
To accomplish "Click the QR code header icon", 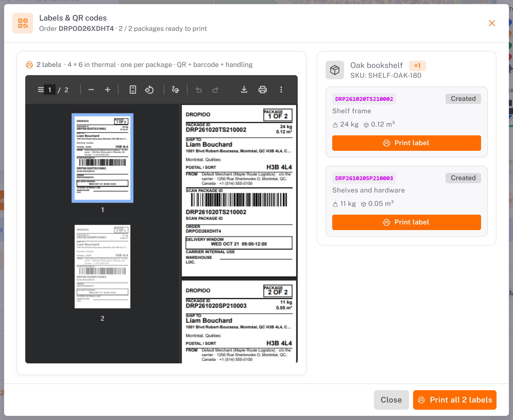I will 23,23.
